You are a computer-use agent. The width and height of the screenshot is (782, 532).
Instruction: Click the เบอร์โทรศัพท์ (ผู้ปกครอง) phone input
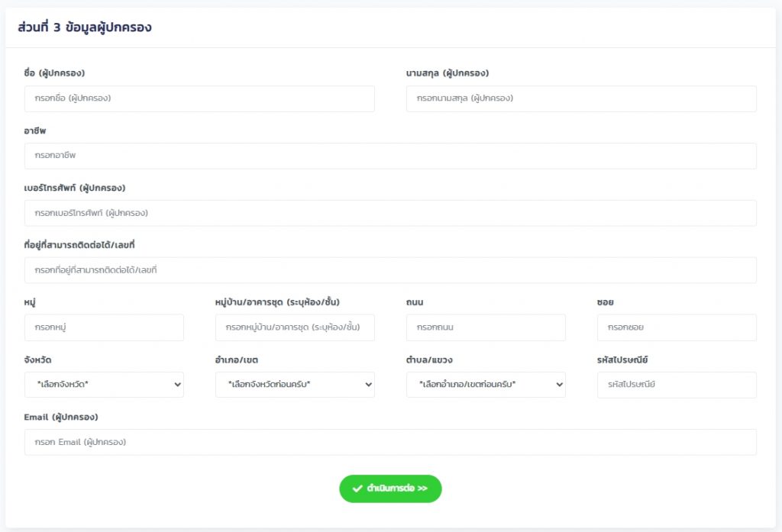pos(390,213)
